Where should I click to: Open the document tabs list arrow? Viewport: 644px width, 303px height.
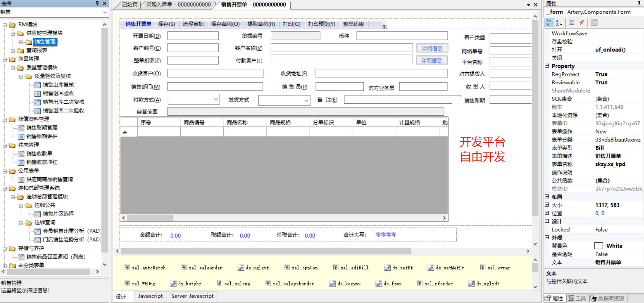click(528, 5)
